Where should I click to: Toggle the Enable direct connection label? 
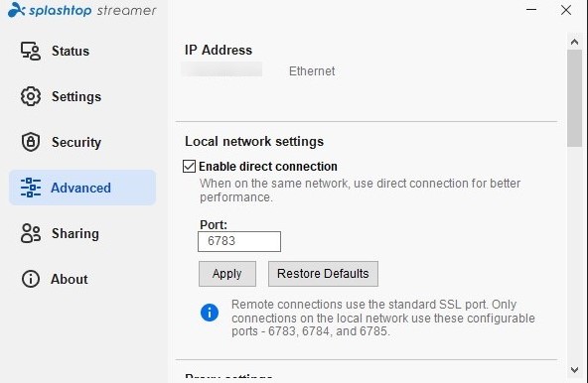coord(268,167)
